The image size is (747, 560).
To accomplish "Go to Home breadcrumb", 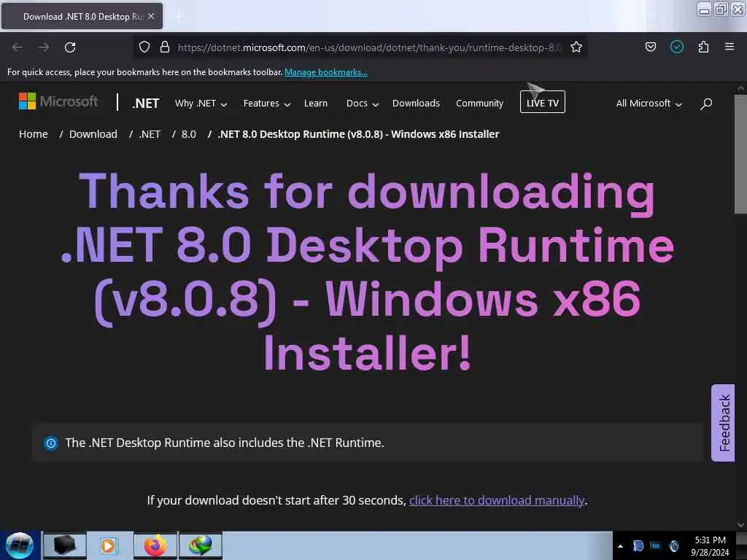I will tap(34, 134).
